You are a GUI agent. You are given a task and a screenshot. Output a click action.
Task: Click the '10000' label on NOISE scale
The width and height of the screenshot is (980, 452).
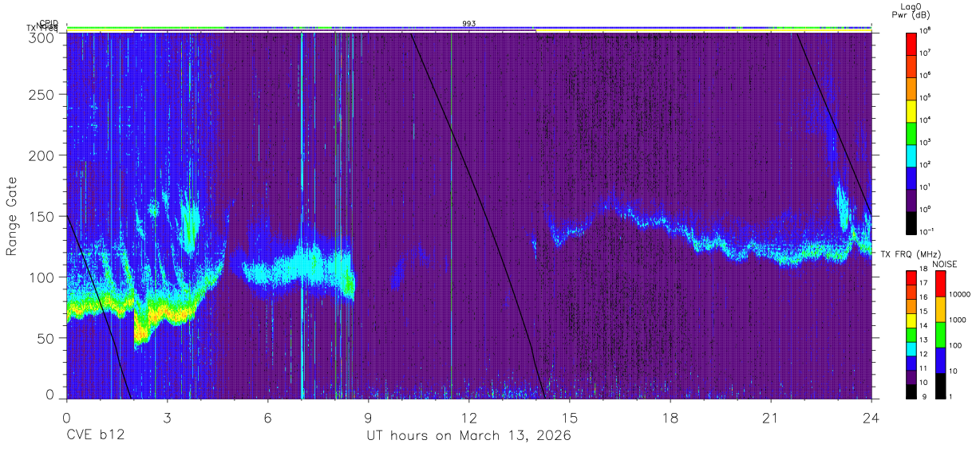pyautogui.click(x=960, y=295)
